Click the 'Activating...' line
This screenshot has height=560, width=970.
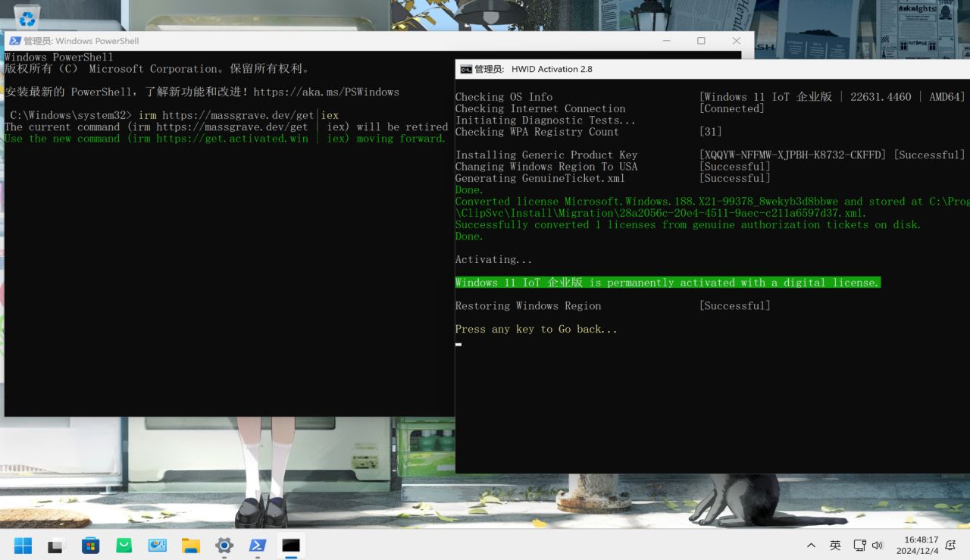(x=494, y=259)
